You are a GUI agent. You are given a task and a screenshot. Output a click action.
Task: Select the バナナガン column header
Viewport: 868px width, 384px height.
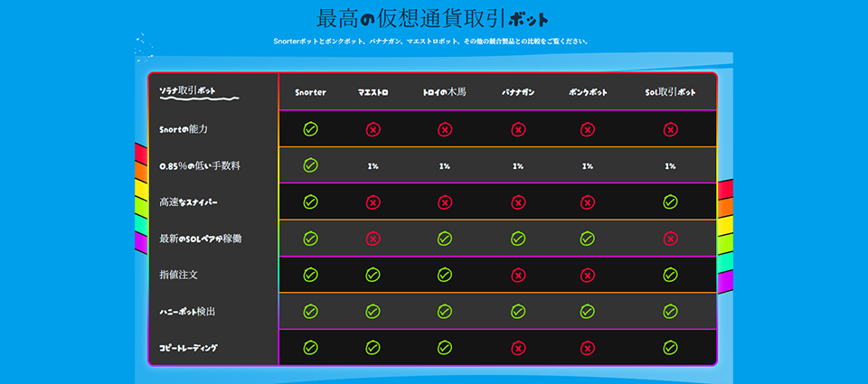pyautogui.click(x=518, y=92)
